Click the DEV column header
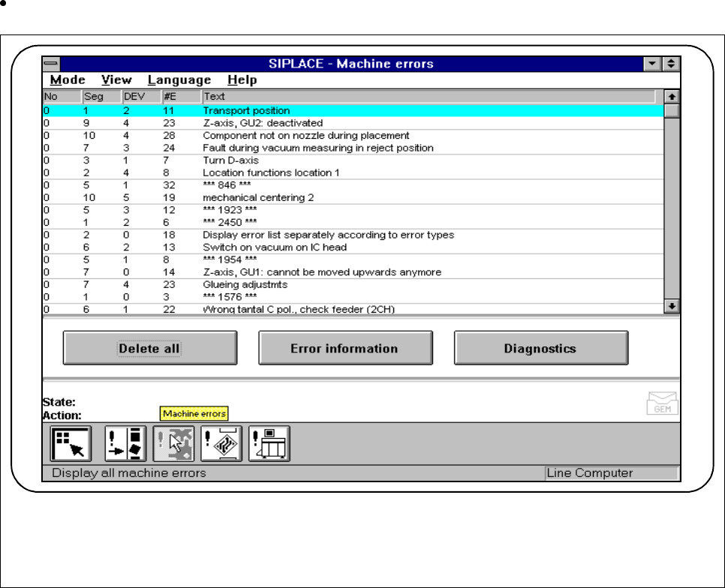725x588 pixels. coord(142,97)
